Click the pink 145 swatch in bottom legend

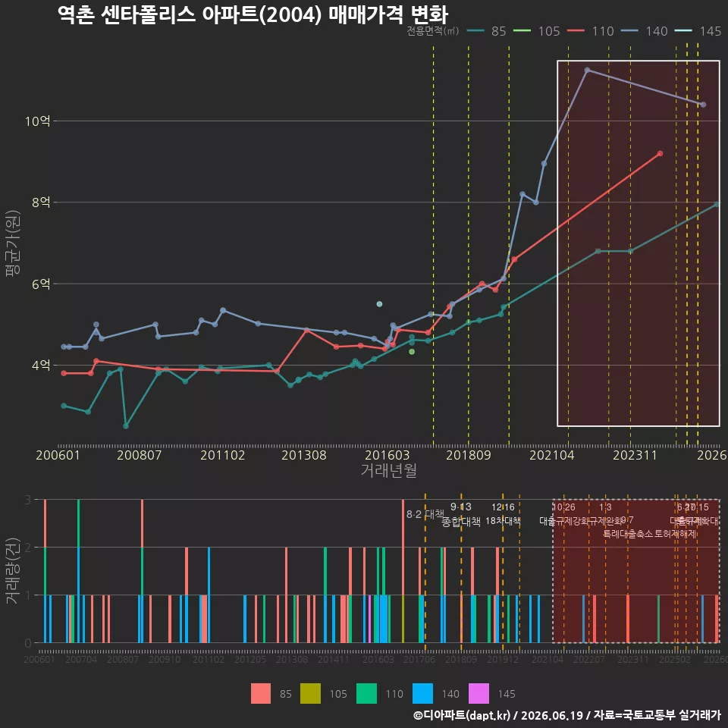[x=479, y=694]
